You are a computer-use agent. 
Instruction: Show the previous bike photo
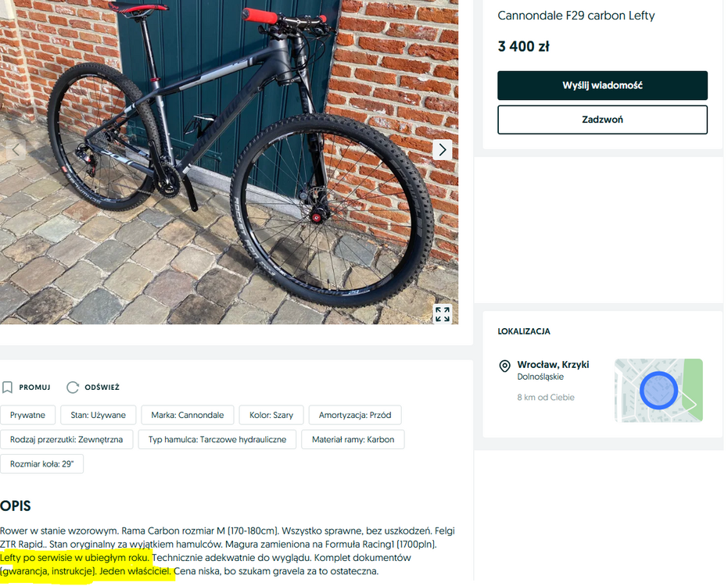16,148
